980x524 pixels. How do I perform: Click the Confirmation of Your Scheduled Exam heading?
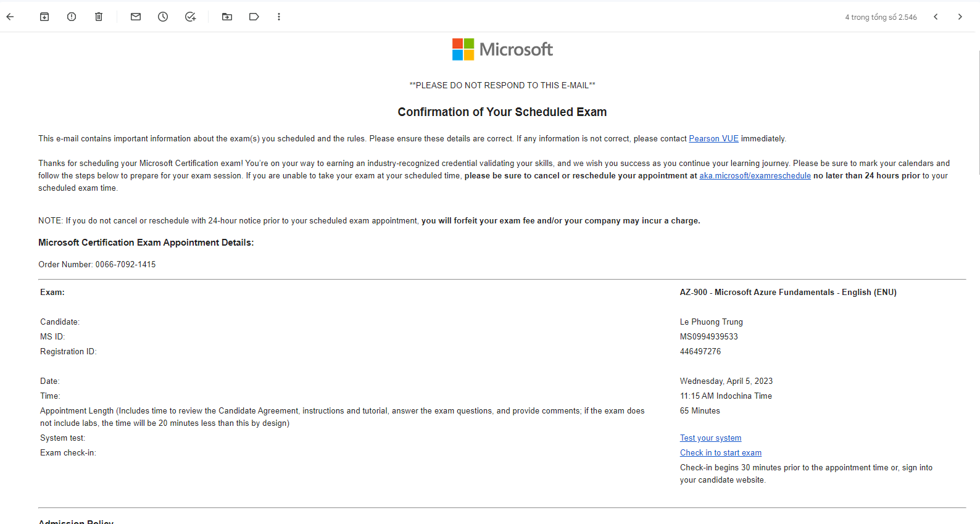tap(502, 112)
